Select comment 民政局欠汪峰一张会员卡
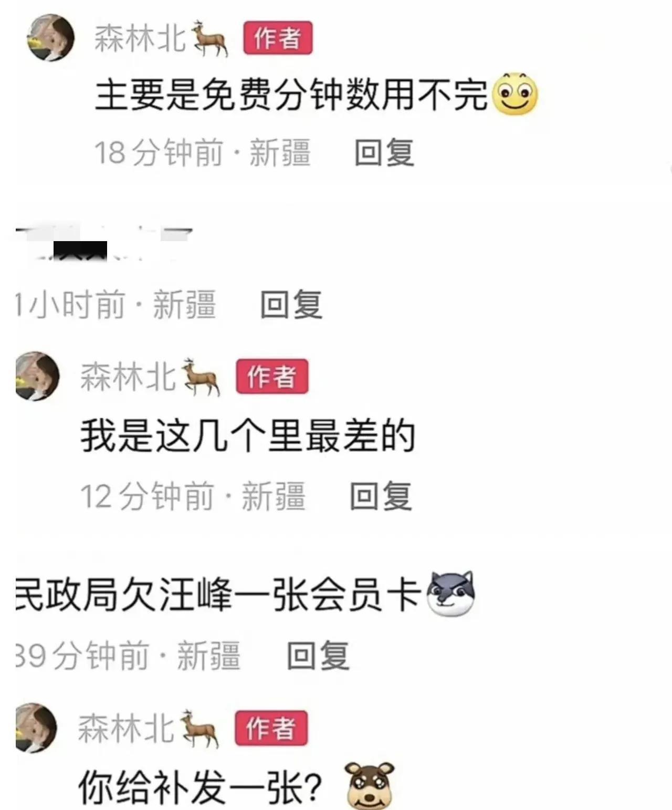 tap(219, 595)
